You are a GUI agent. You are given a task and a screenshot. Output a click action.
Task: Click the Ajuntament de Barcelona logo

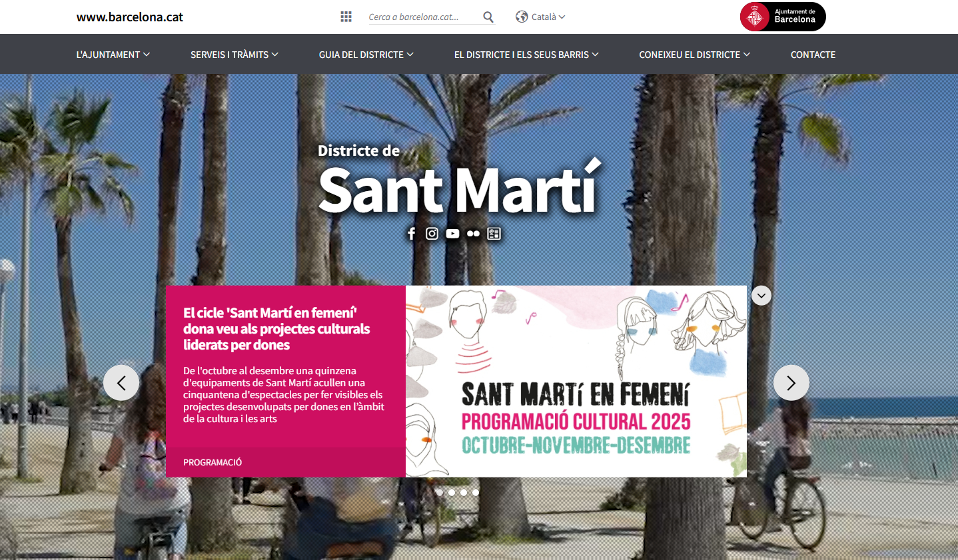[x=783, y=17]
